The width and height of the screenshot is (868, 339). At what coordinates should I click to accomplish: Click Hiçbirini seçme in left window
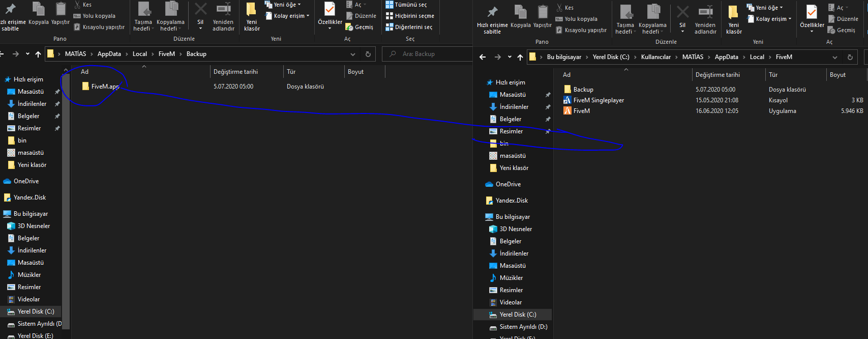[410, 16]
